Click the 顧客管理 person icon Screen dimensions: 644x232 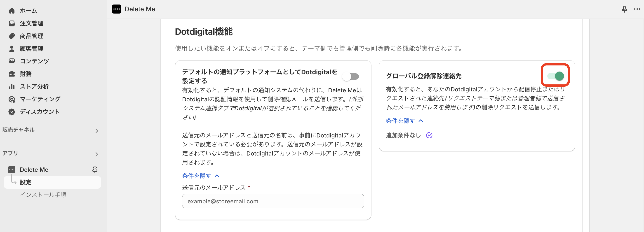(x=12, y=49)
